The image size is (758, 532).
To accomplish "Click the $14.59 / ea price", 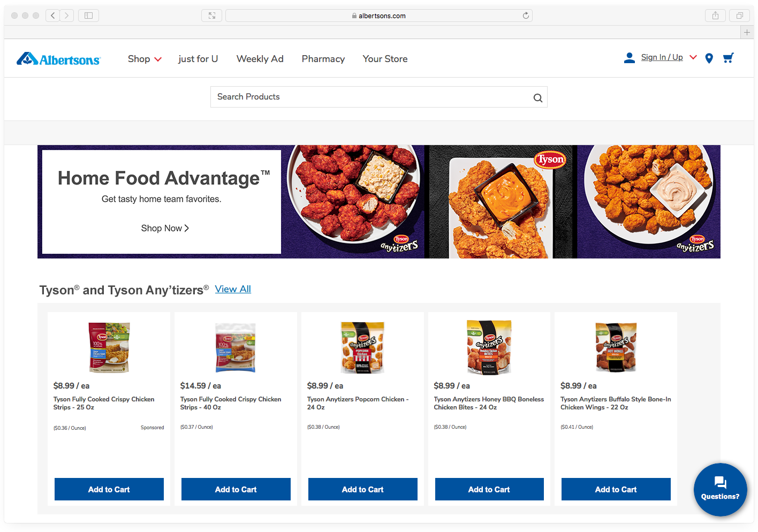I will point(201,386).
